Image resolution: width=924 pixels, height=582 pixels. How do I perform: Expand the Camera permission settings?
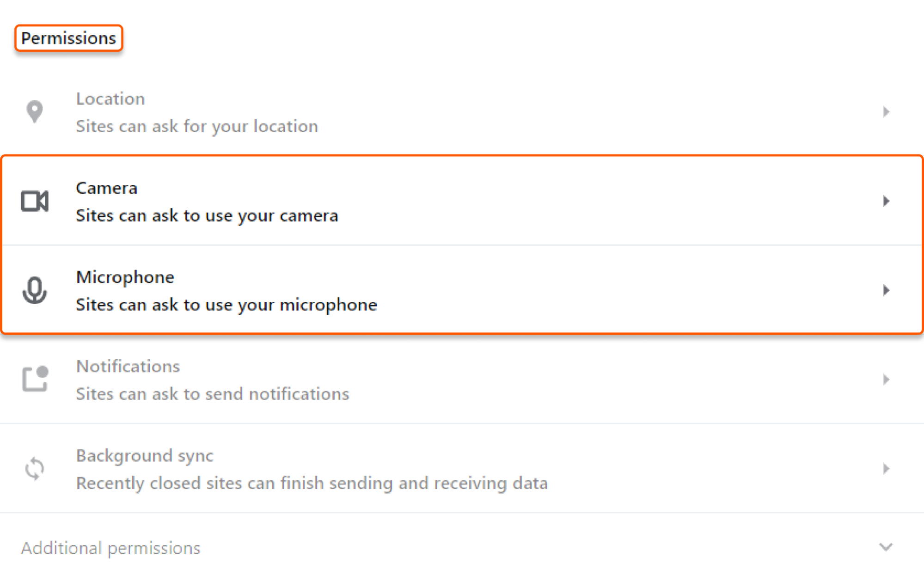point(887,201)
